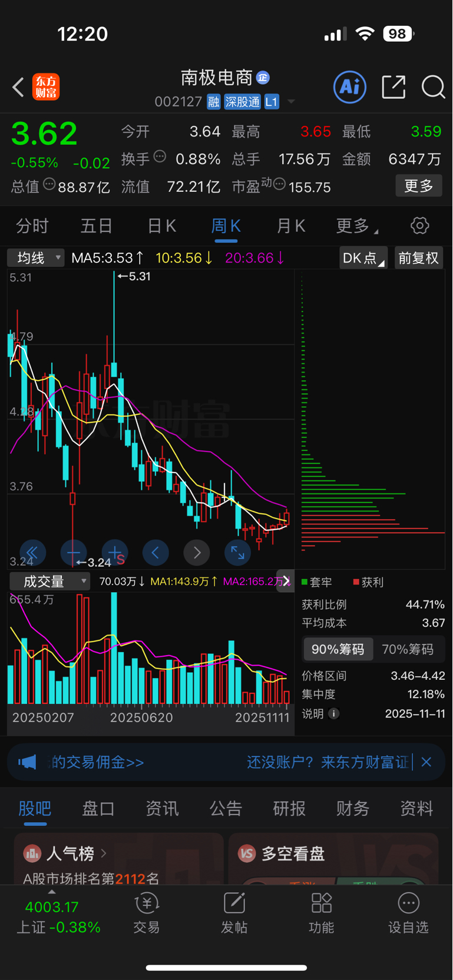
Task: Tap the L1 level tag
Action: pyautogui.click(x=271, y=102)
